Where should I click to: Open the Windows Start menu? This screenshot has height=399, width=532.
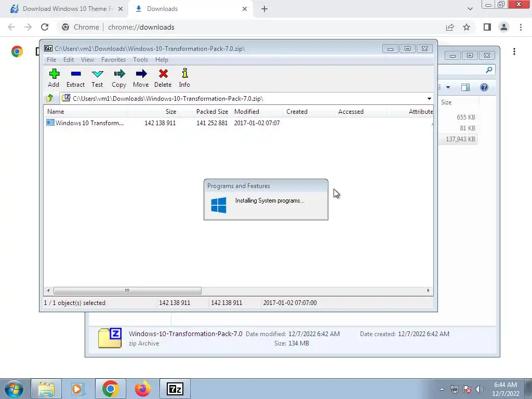[x=14, y=389]
